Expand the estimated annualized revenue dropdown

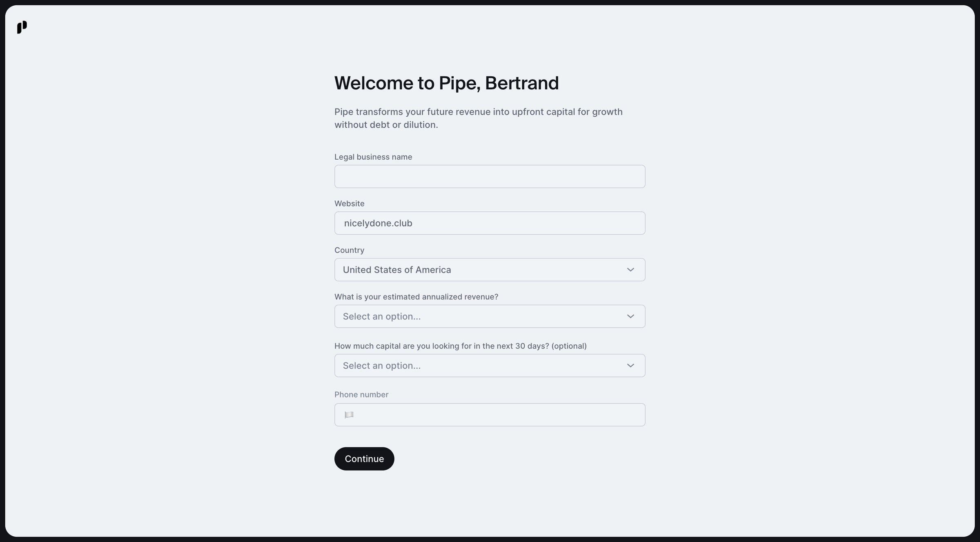pos(490,316)
